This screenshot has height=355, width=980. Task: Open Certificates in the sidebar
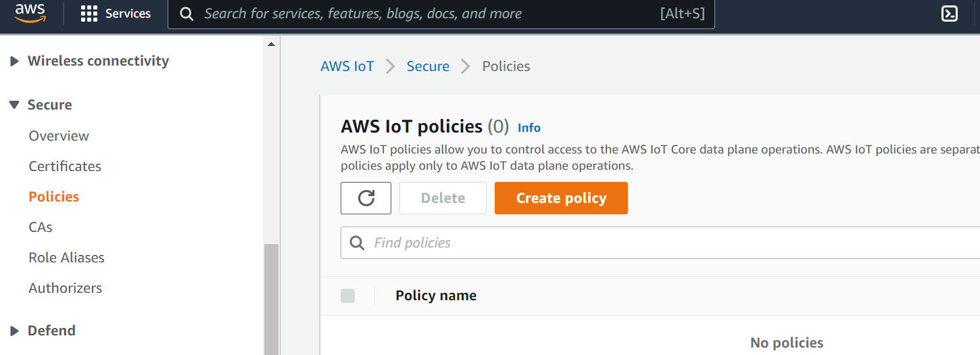point(65,166)
